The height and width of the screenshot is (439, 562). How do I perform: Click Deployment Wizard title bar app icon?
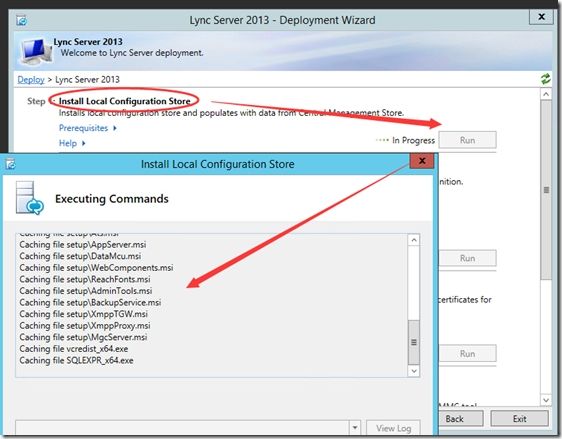click(22, 21)
